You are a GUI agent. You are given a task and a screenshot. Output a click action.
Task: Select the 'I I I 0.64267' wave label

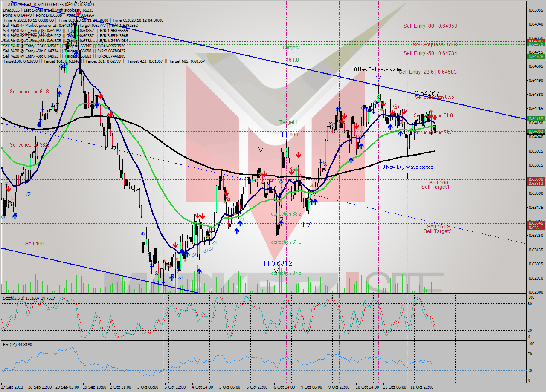[x=421, y=93]
